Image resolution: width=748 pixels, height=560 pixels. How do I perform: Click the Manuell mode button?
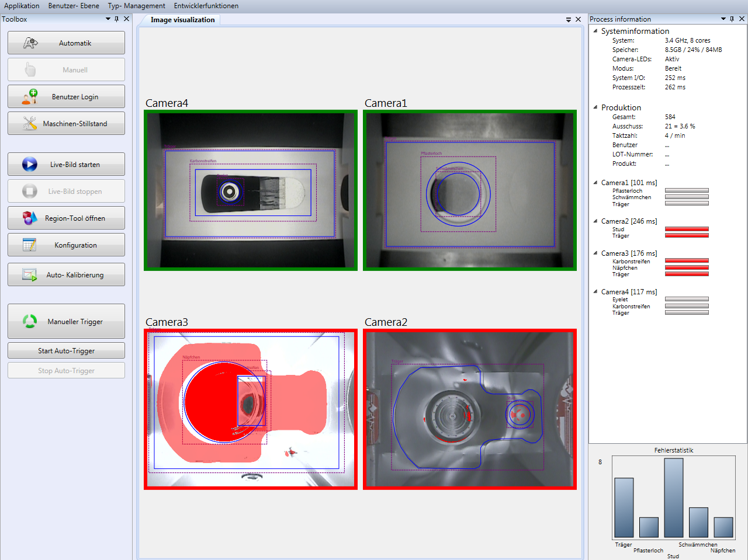pyautogui.click(x=66, y=69)
